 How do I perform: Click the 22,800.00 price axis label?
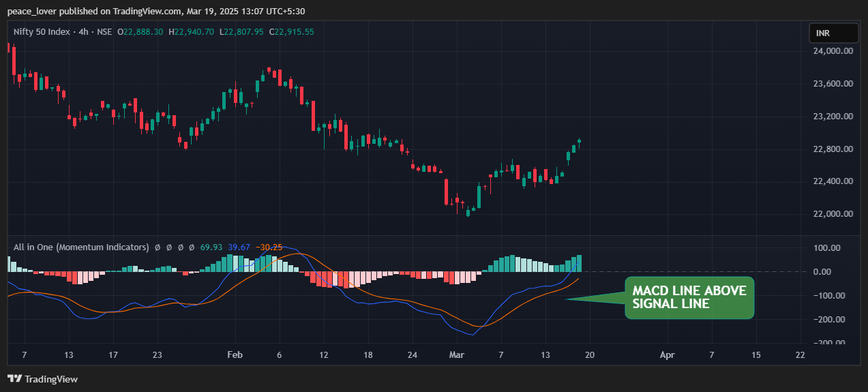(833, 149)
